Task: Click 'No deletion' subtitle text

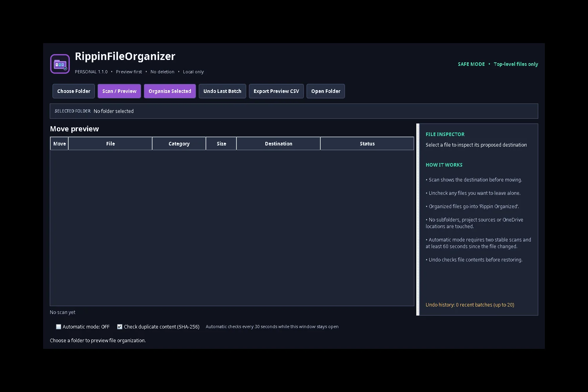Action: [x=162, y=72]
